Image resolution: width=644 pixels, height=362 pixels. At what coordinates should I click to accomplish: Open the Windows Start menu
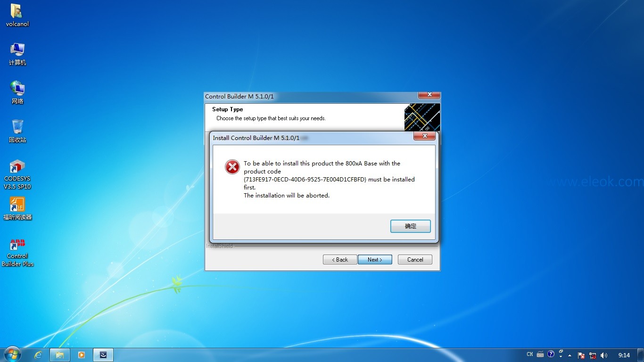(x=13, y=354)
